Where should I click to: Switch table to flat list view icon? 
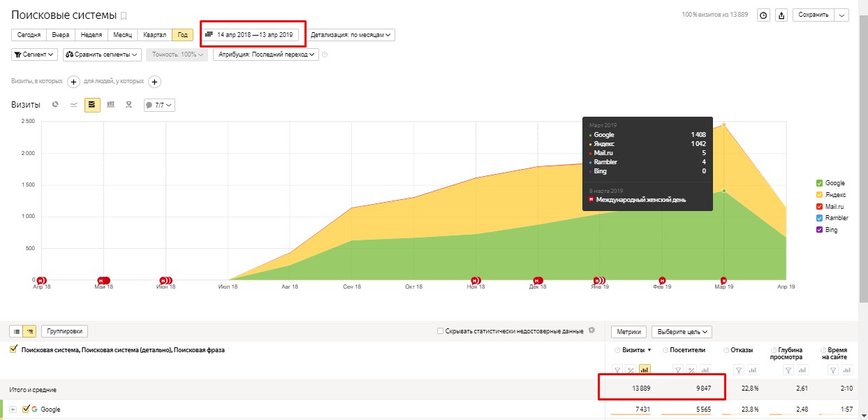pos(16,331)
